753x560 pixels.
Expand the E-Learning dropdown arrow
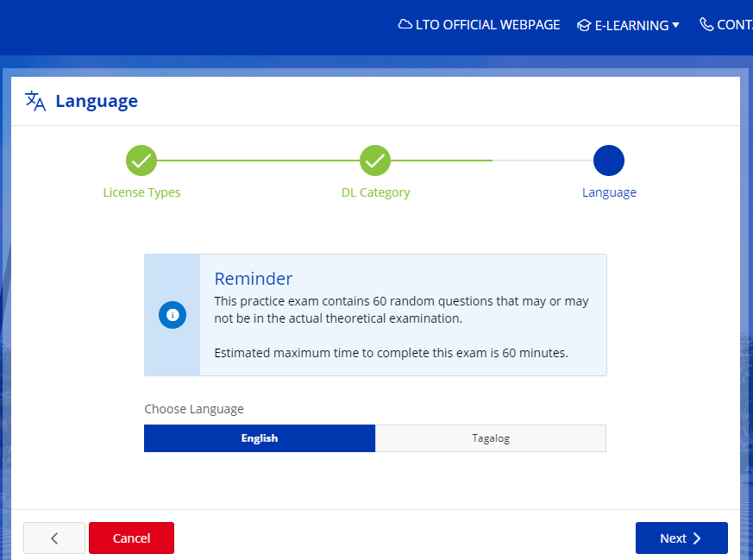[x=675, y=25]
